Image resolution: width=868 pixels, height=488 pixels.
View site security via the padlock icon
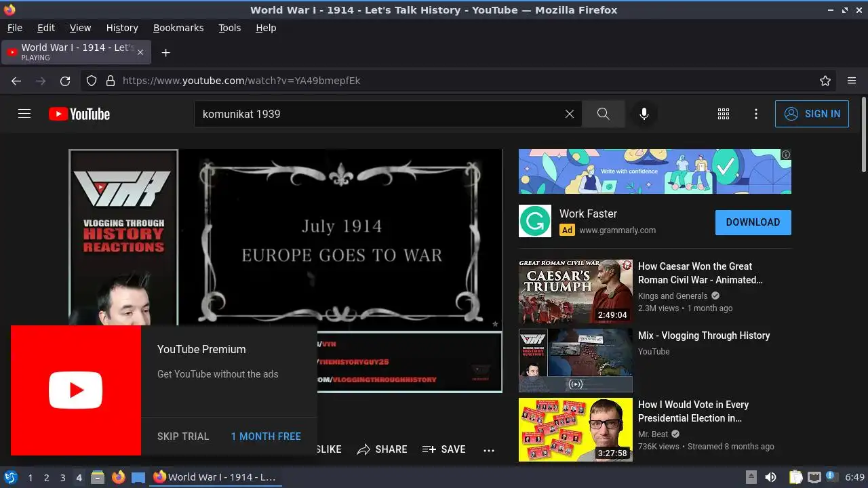coord(111,81)
